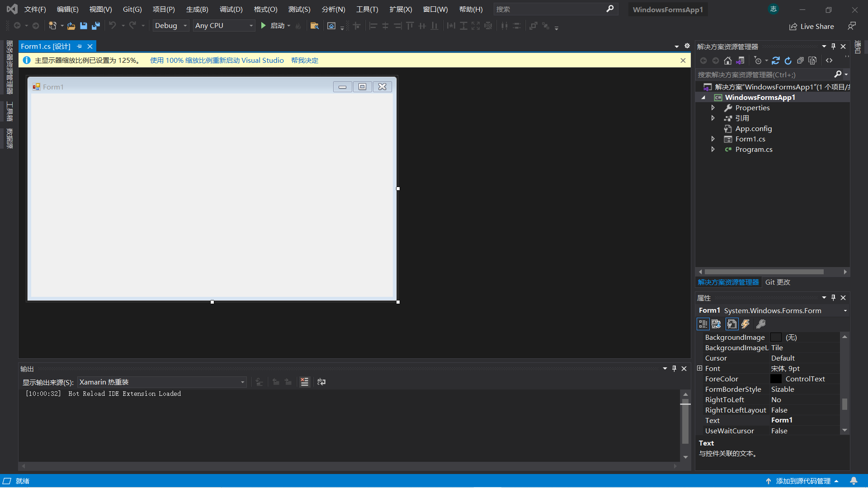Toggle pin on Output panel

pyautogui.click(x=674, y=369)
